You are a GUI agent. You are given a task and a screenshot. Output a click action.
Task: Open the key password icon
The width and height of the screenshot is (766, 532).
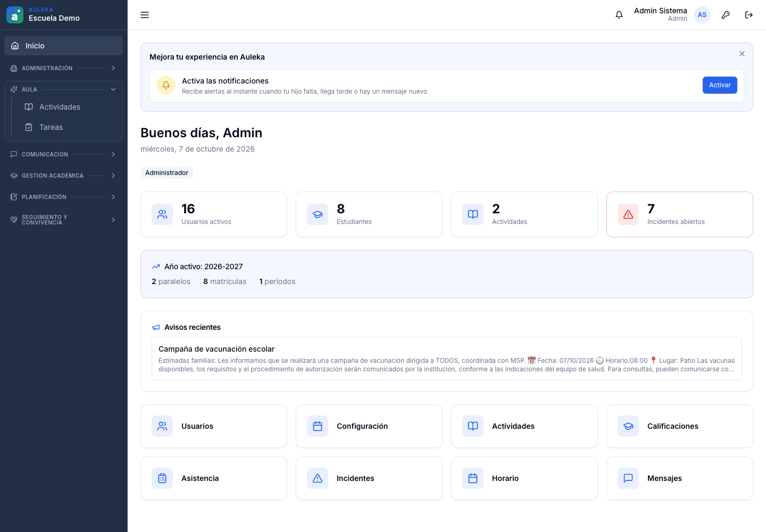pyautogui.click(x=726, y=15)
